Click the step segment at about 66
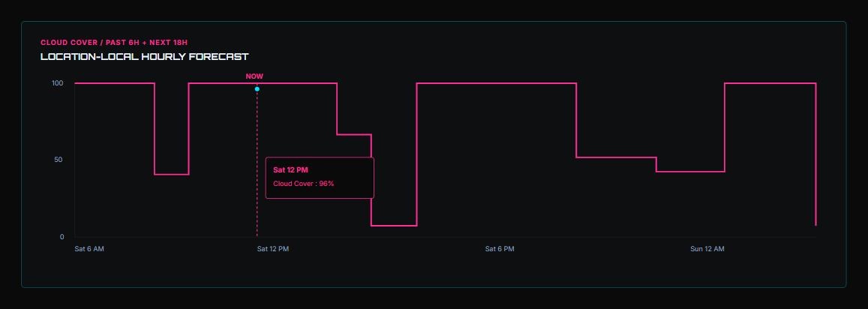The width and height of the screenshot is (868, 309). tap(354, 134)
